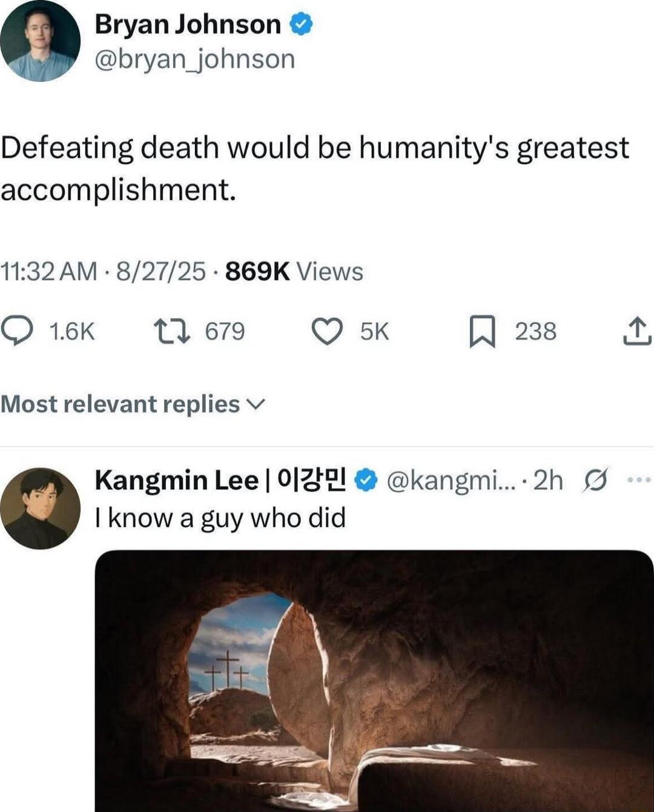Viewport: 654px width, 812px height.
Task: Click Bryan Johnson's blue verified badge
Action: pyautogui.click(x=301, y=23)
